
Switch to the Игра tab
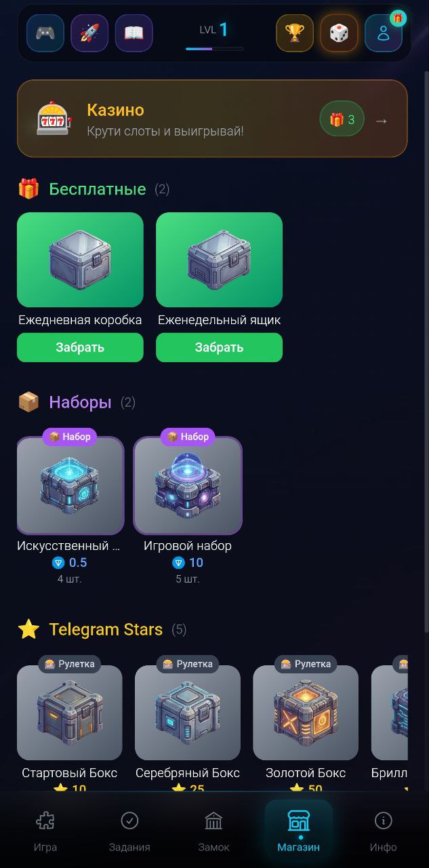[x=45, y=831]
